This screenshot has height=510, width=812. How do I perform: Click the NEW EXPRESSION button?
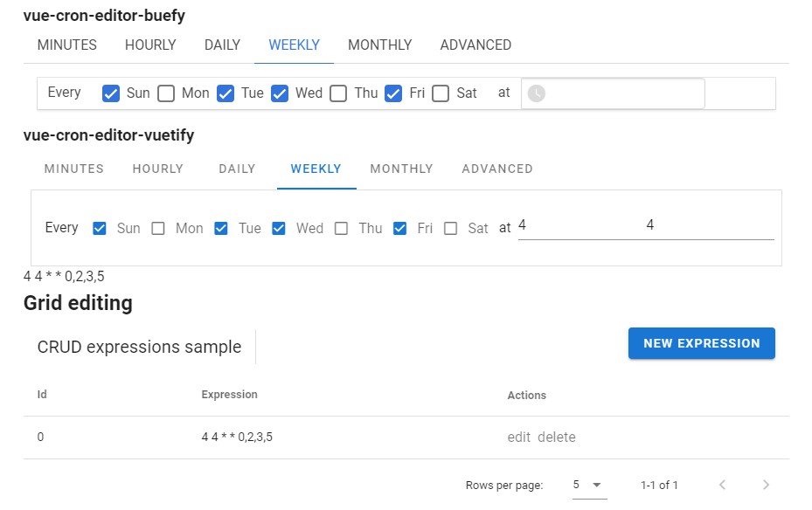coord(701,343)
